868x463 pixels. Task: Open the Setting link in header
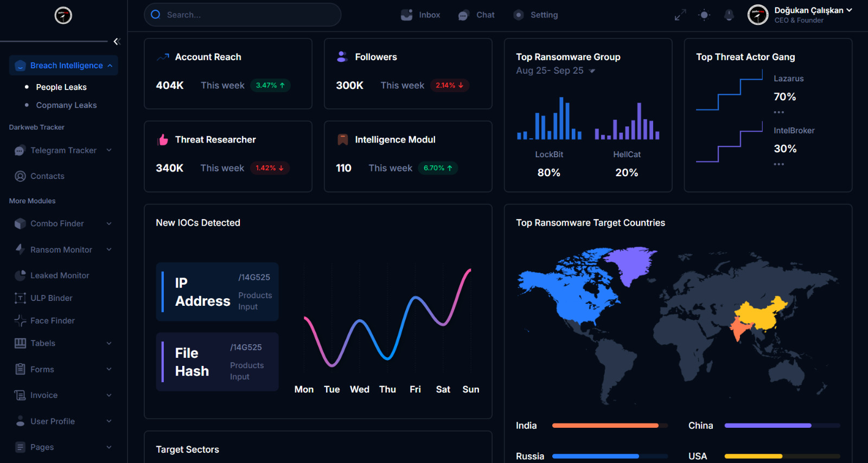click(x=535, y=15)
